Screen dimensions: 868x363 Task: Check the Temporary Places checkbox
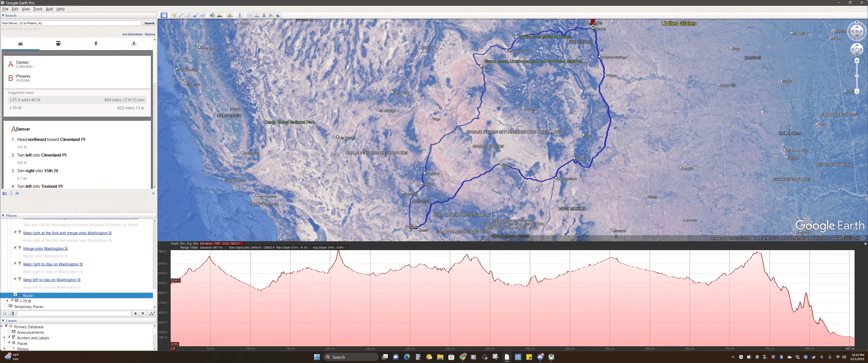[x=6, y=306]
